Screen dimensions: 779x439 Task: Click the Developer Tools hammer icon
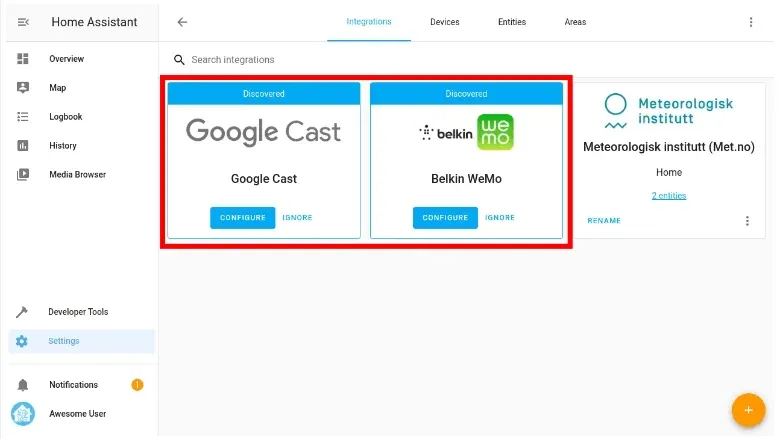[21, 312]
